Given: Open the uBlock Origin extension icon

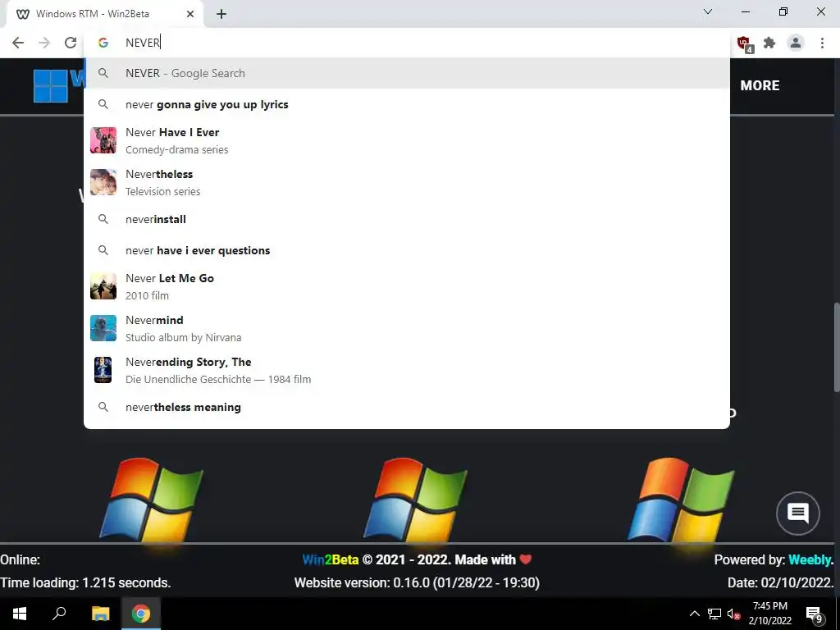Looking at the screenshot, I should coord(744,43).
